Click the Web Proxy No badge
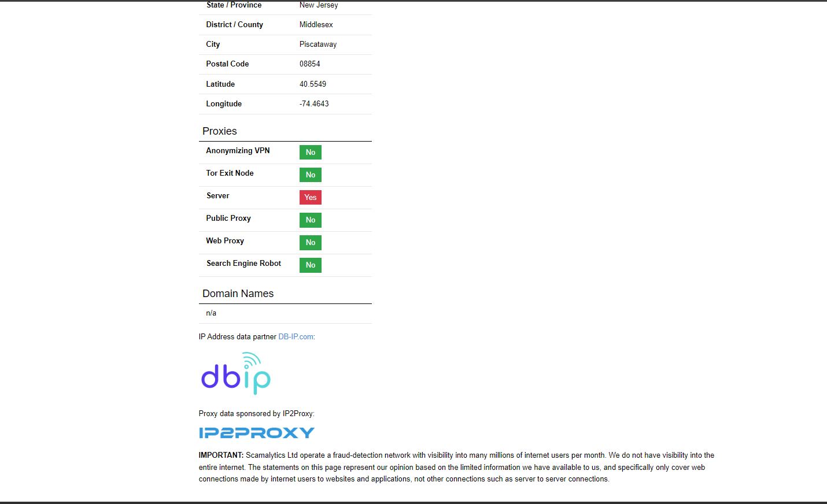827x504 pixels. 310,243
